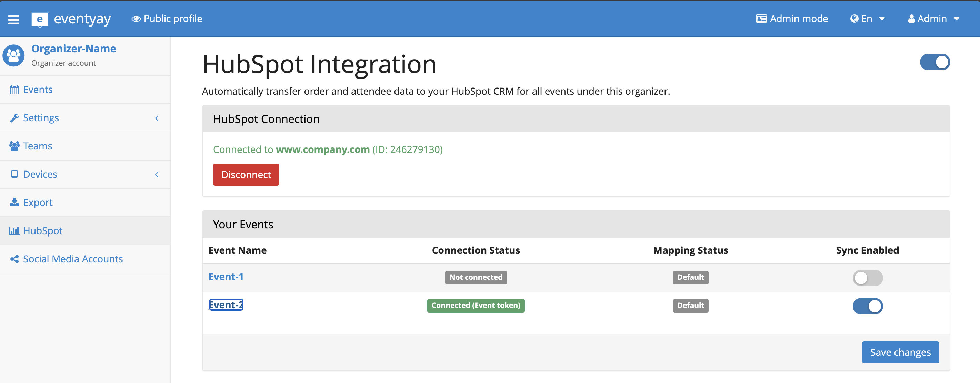The image size is (980, 383).
Task: Click the HubSpot Integration page title
Action: [x=319, y=64]
